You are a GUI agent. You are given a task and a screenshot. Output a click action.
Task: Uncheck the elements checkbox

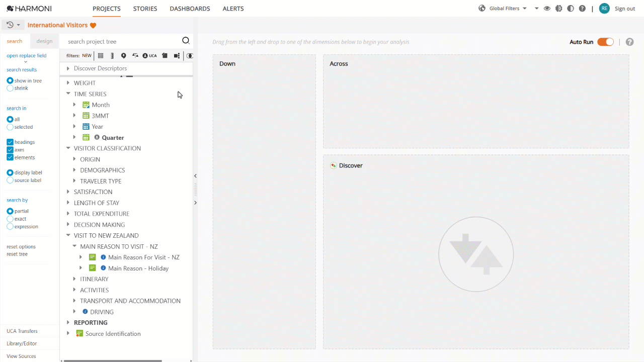tap(10, 157)
